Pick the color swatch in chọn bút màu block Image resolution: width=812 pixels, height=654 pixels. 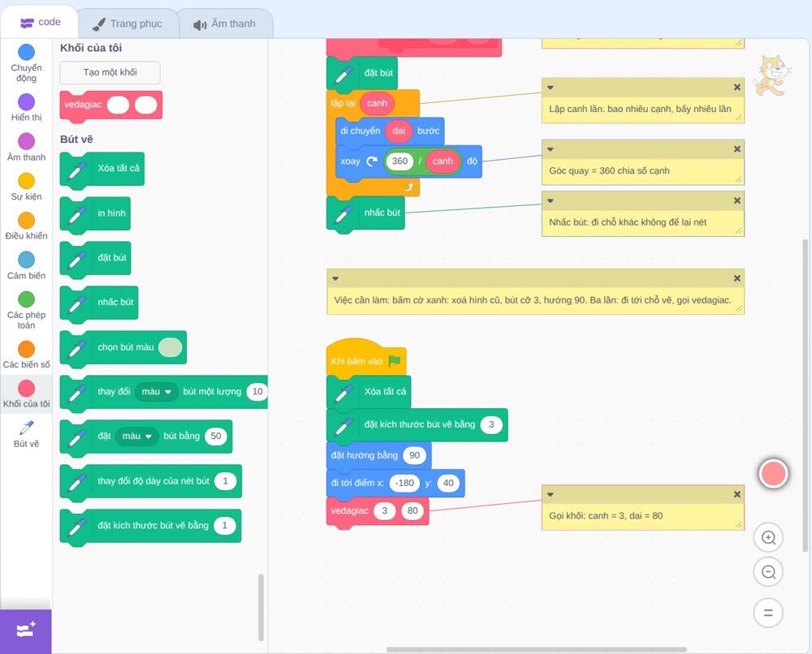[171, 347]
